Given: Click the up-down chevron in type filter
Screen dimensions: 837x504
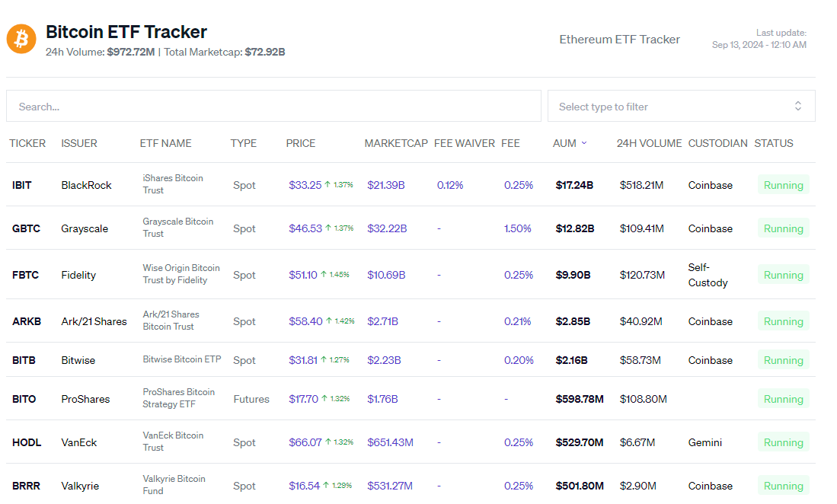Looking at the screenshot, I should coord(798,106).
